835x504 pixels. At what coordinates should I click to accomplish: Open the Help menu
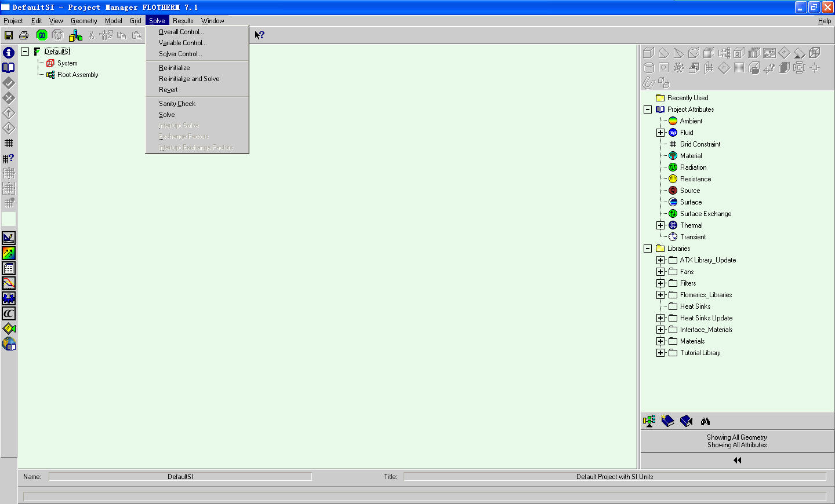(x=824, y=21)
